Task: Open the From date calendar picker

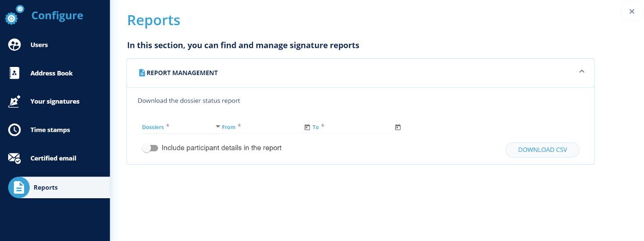Action: coord(307,127)
